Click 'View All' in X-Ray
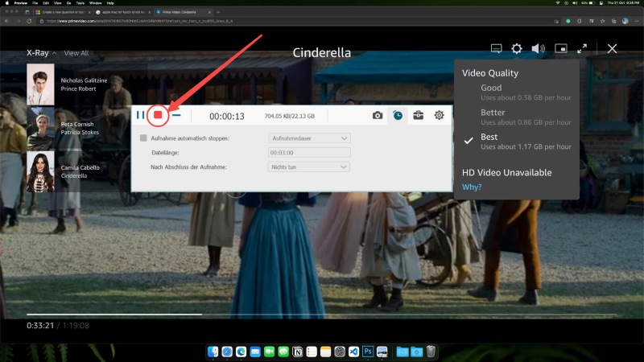644x362 pixels. (x=76, y=53)
